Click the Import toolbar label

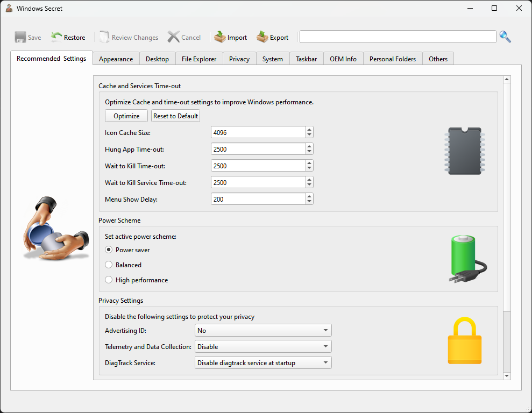237,37
